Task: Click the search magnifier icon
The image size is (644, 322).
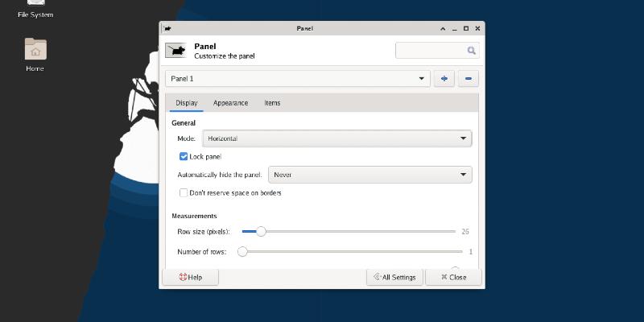Action: (x=472, y=51)
